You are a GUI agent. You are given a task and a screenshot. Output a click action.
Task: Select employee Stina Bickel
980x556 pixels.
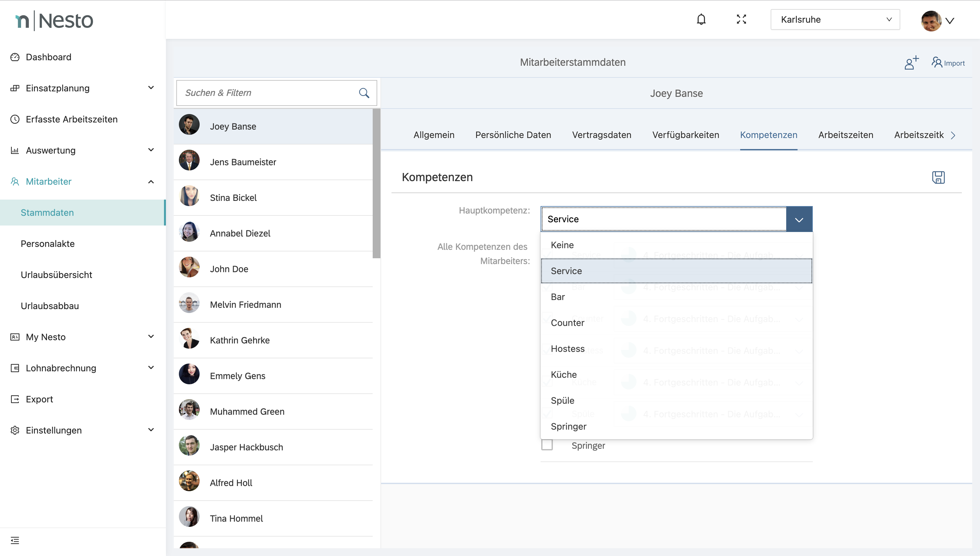click(x=233, y=198)
